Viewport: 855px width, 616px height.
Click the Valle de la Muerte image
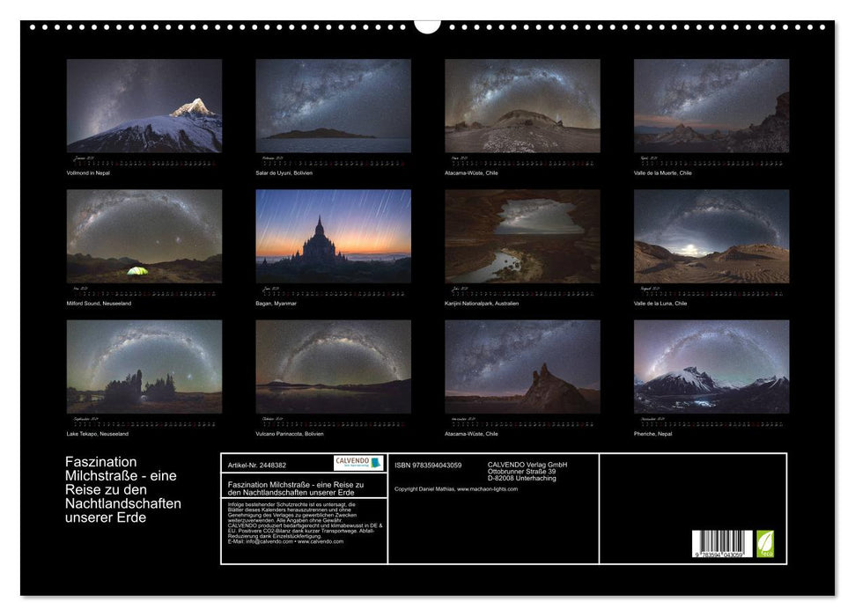(x=711, y=106)
